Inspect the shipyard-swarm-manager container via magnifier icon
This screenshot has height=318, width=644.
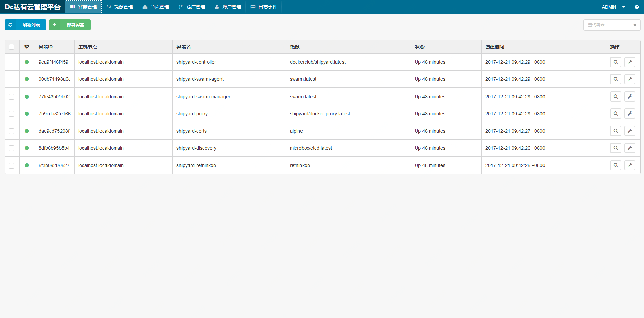(x=616, y=97)
